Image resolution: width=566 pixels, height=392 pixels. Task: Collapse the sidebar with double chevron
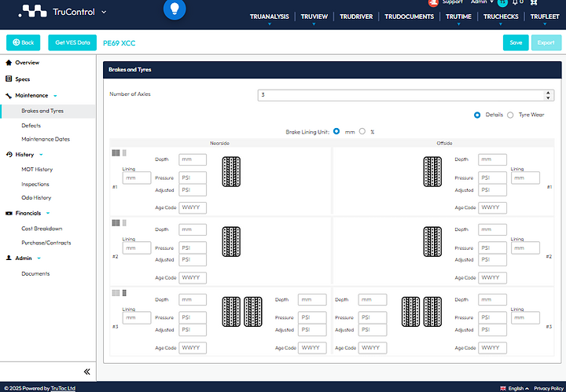tap(86, 372)
